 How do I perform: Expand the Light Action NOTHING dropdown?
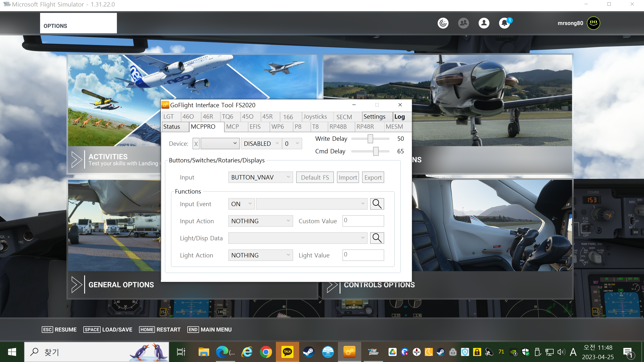(260, 255)
